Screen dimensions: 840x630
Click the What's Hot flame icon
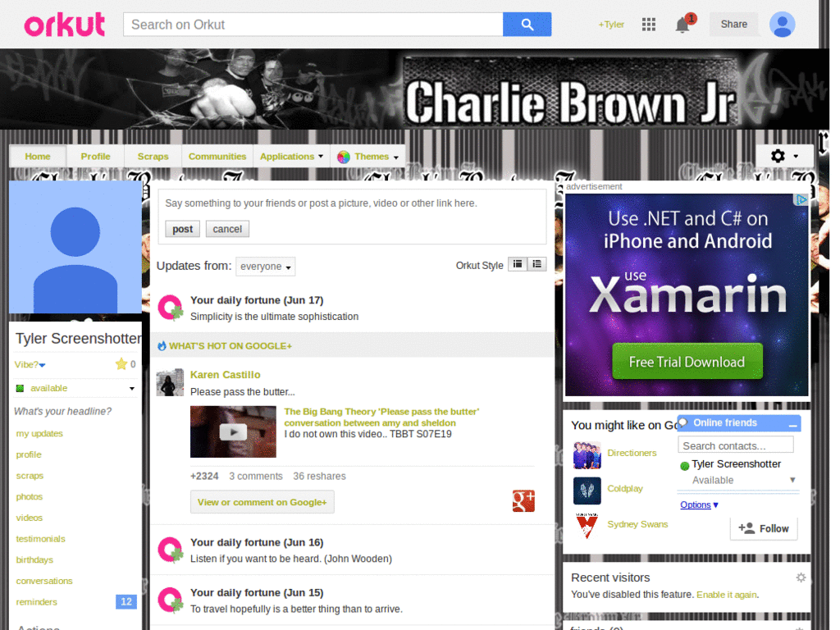tap(162, 346)
